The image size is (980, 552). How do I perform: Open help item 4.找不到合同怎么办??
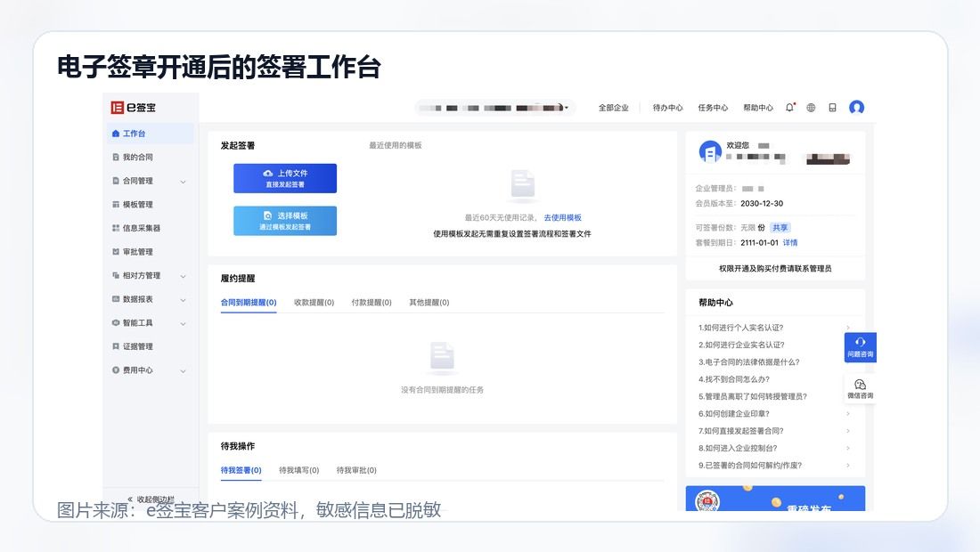point(734,379)
